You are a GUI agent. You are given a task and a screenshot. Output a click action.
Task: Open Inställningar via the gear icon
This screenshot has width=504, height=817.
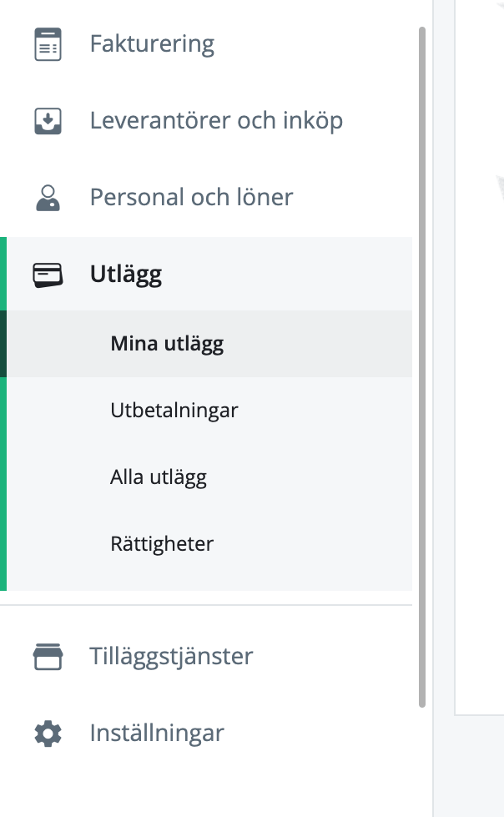coord(48,733)
